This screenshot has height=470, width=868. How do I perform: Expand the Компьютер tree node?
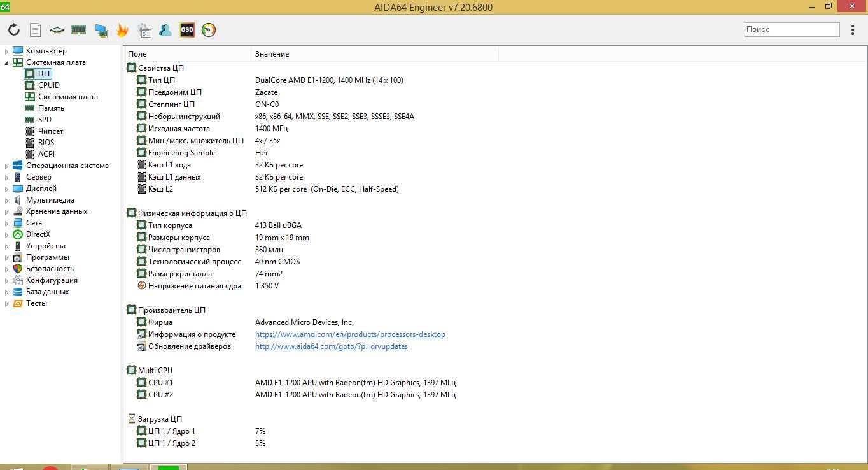(x=6, y=51)
